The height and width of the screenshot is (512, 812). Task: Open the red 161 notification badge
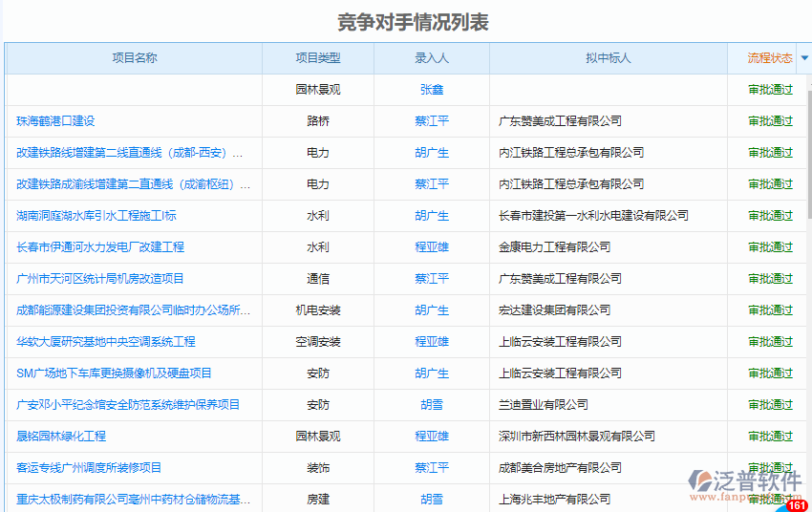(797, 505)
